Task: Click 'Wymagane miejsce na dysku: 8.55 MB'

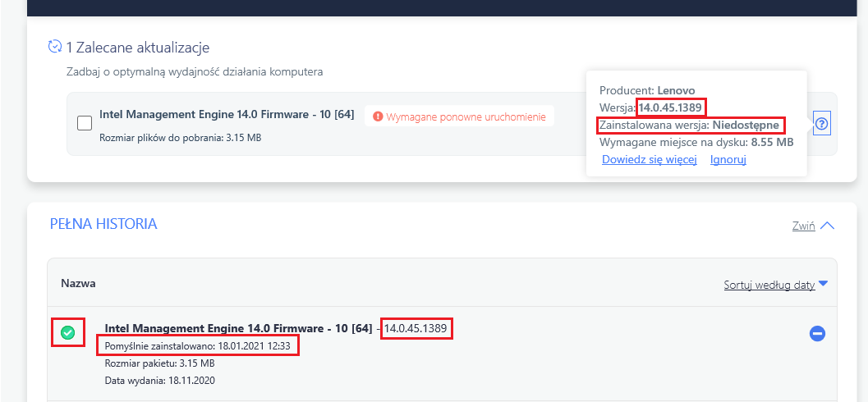Action: click(x=696, y=142)
